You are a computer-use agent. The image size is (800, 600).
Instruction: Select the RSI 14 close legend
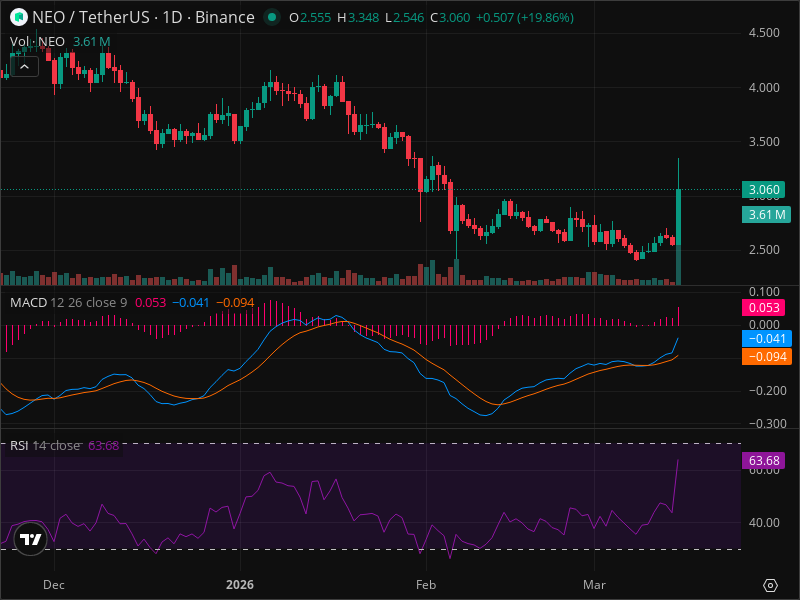coord(45,445)
